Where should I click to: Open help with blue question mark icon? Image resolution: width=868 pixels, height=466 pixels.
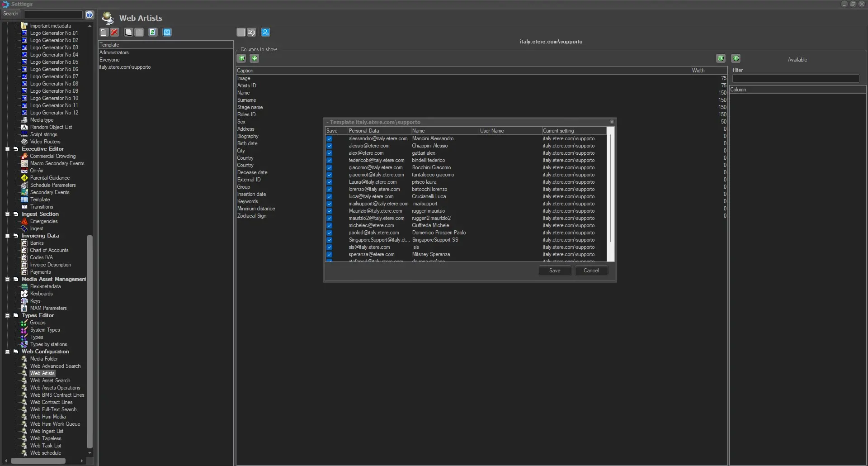90,14
